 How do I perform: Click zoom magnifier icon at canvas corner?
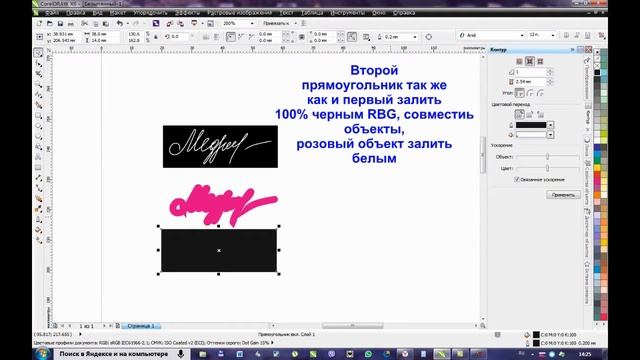coord(483,326)
